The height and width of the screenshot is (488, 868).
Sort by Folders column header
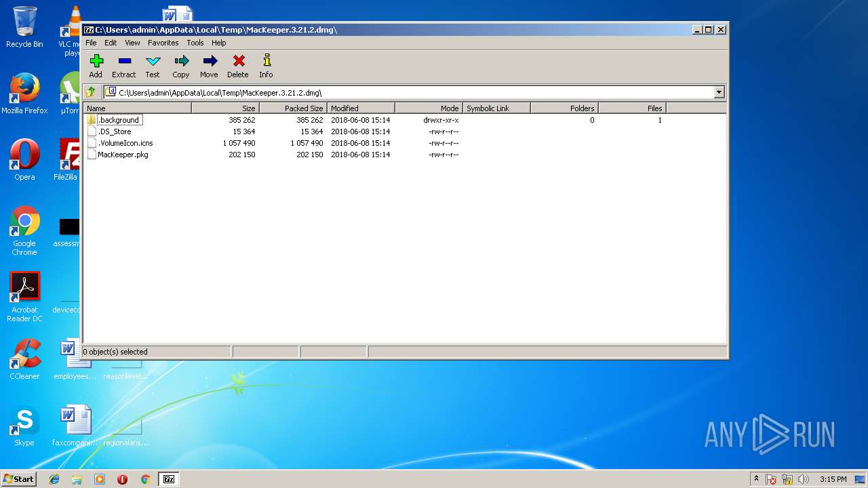pos(564,108)
